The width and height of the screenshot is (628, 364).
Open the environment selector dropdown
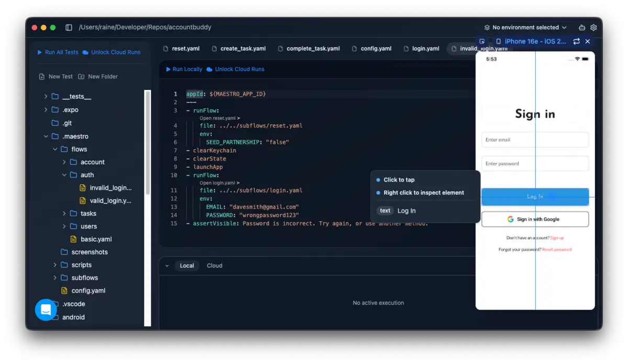click(x=525, y=27)
